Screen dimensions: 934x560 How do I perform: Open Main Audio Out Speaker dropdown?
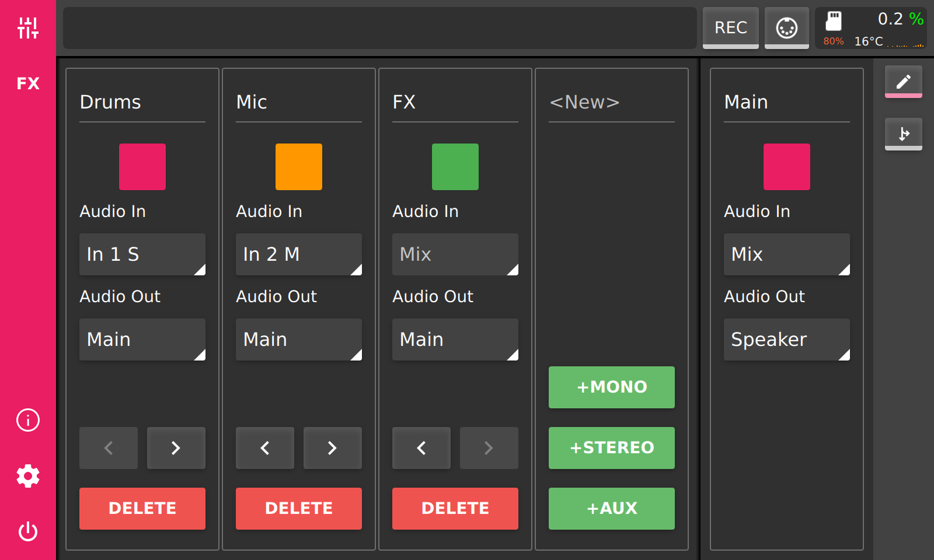click(787, 339)
